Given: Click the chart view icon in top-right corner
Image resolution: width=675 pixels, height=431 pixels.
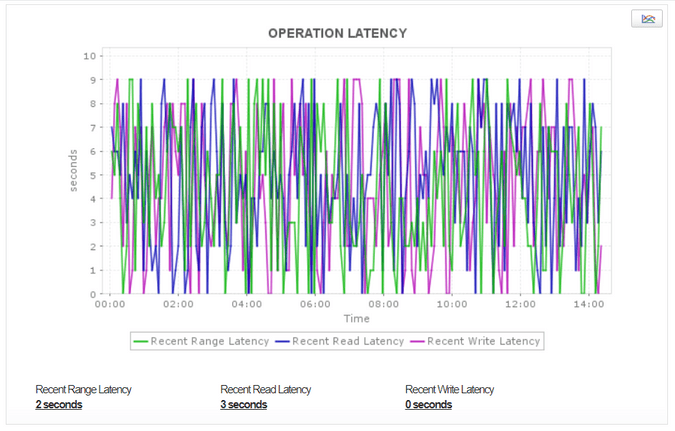Looking at the screenshot, I should click(x=647, y=19).
